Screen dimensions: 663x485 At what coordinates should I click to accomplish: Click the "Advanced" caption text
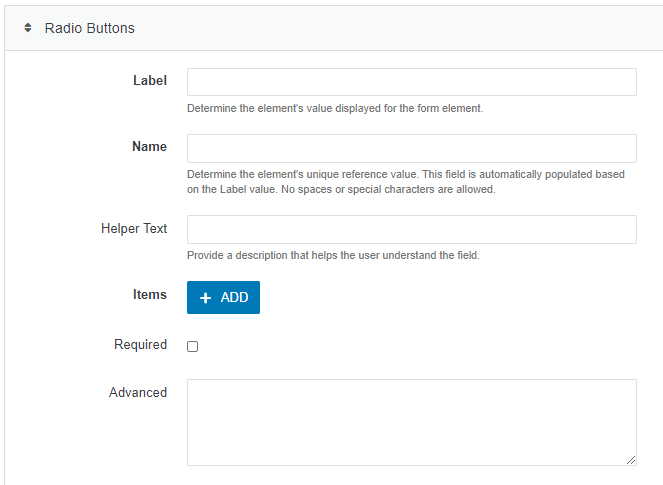click(x=138, y=392)
